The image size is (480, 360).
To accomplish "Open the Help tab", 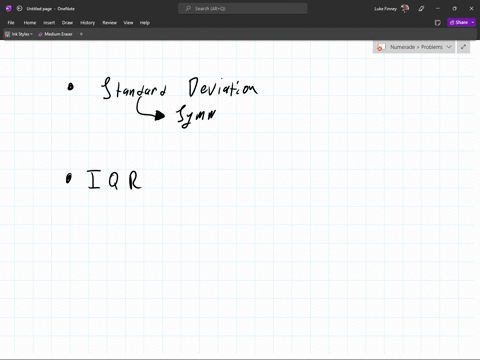I will coord(145,23).
